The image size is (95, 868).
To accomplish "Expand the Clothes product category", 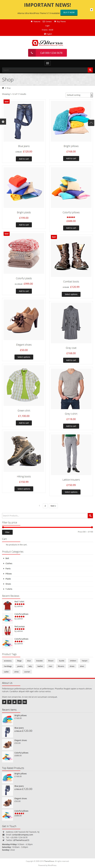I will 9,563.
